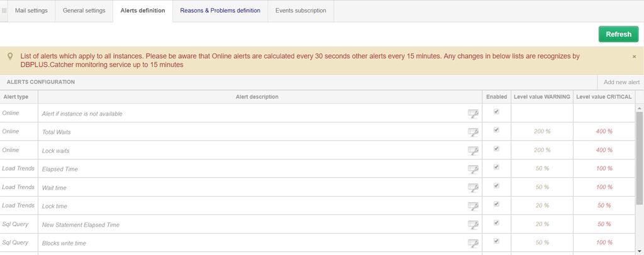Screen dimensions: 644x255
Task: Click CRITICAL value 400 % for Total Waits
Action: 604,131
